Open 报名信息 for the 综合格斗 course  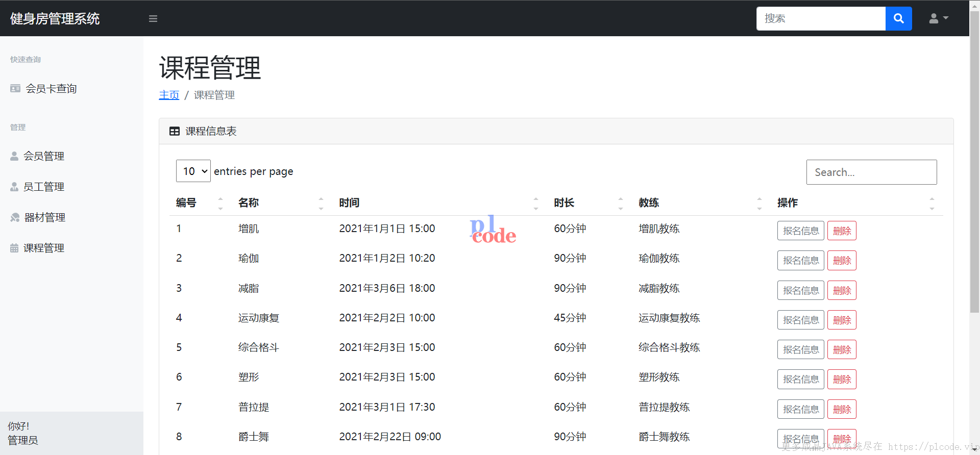[x=800, y=349]
